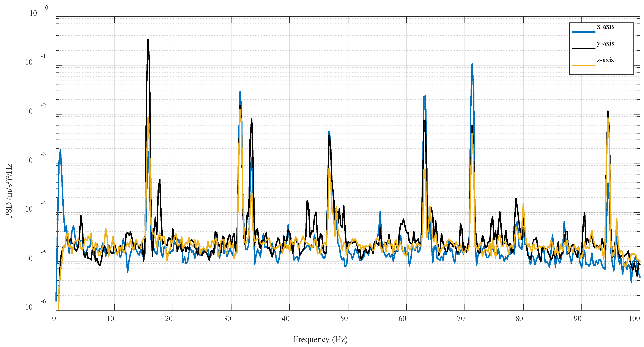The width and height of the screenshot is (644, 347).
Task: Select the PSD (m/s²)²/Hz axis title
Action: click(x=9, y=191)
